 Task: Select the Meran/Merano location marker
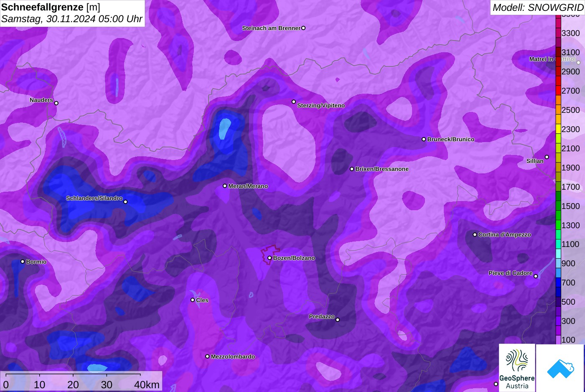click(x=225, y=186)
